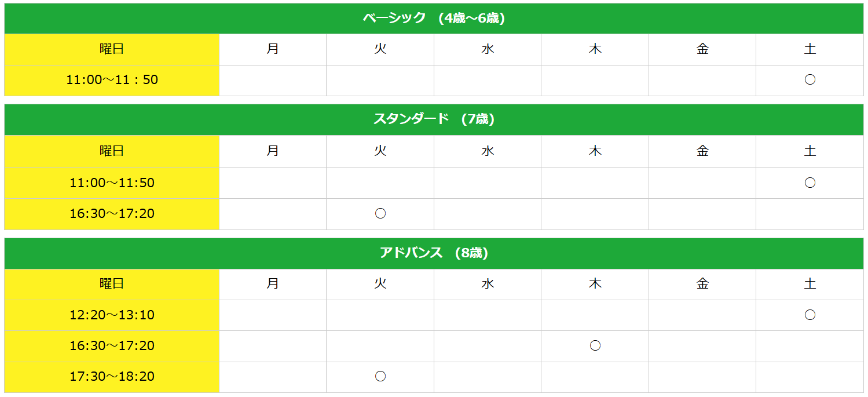Click the 曜日 label in the Basic table
The image size is (868, 397).
pos(112,49)
